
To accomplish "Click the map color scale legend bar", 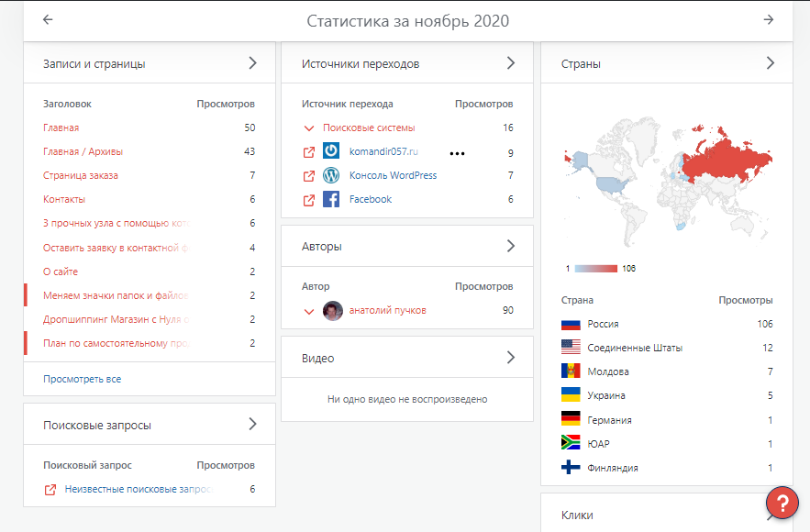I will tap(595, 269).
